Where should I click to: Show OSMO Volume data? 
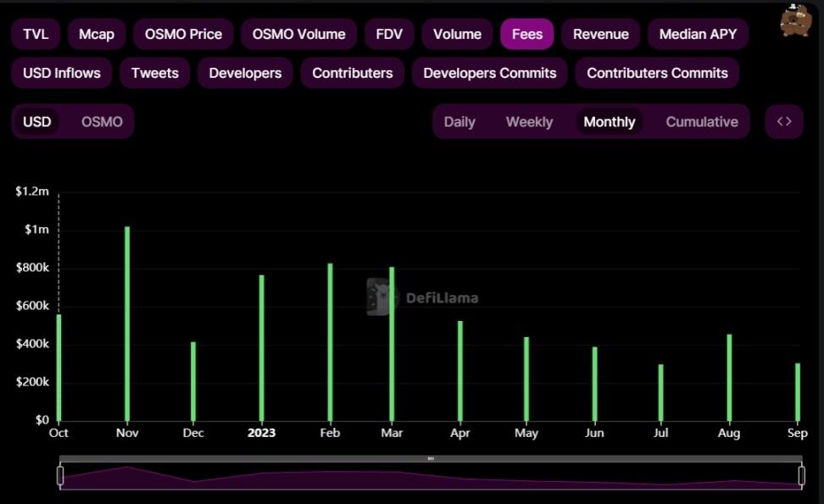[x=298, y=34]
